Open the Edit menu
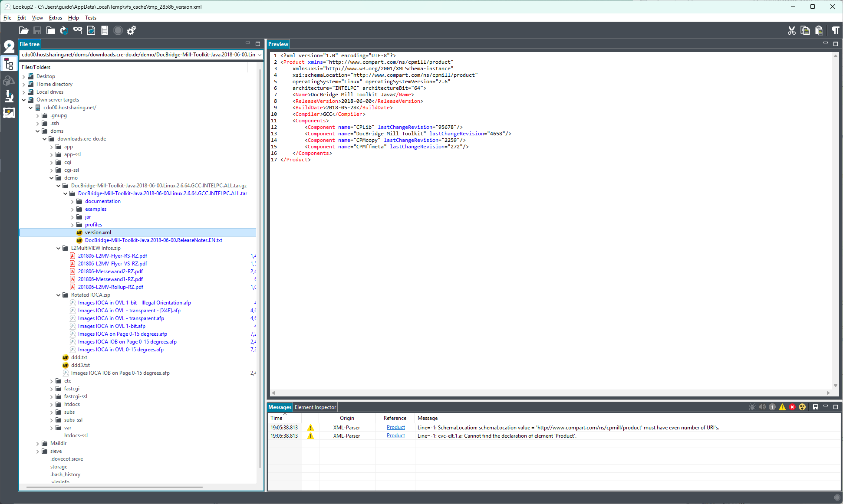843x504 pixels. coord(22,18)
